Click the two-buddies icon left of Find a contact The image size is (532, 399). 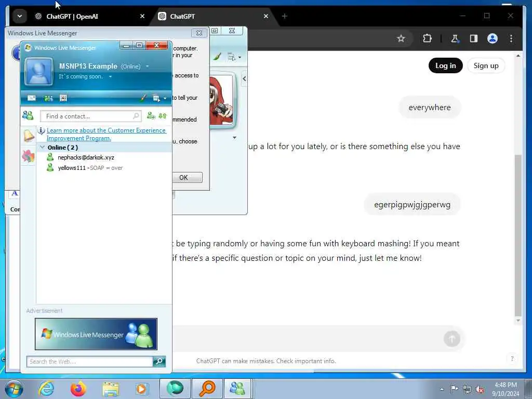tap(28, 116)
